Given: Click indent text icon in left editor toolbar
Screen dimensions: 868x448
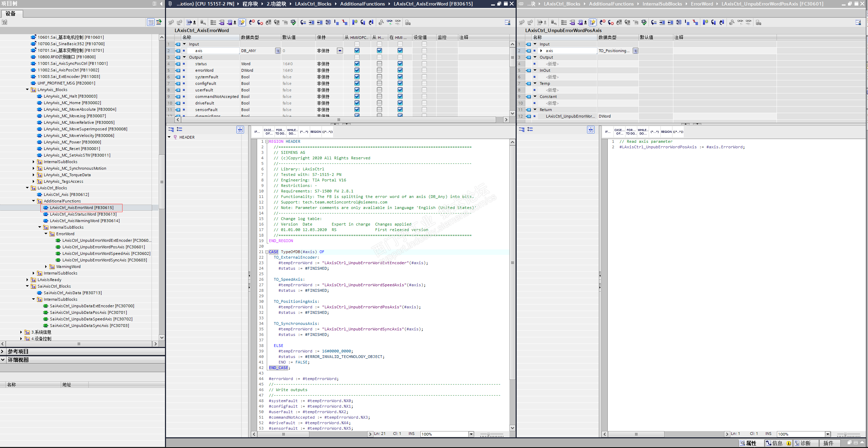Looking at the screenshot, I should 311,22.
